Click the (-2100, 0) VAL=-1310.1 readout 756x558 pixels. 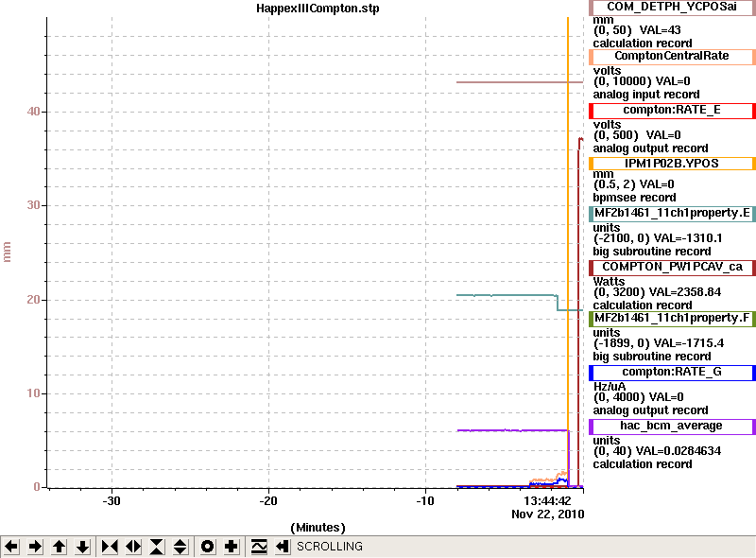658,238
